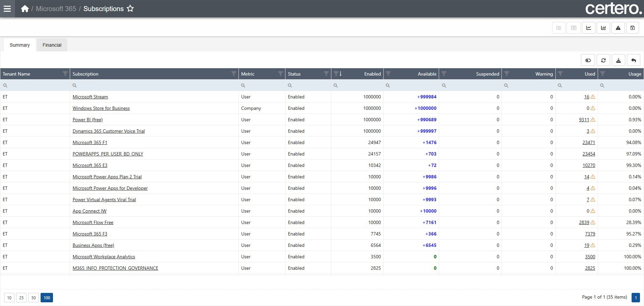Screen dimensions: 644x306
Task: Click the Tenant Name filter search field
Action: click(x=35, y=85)
